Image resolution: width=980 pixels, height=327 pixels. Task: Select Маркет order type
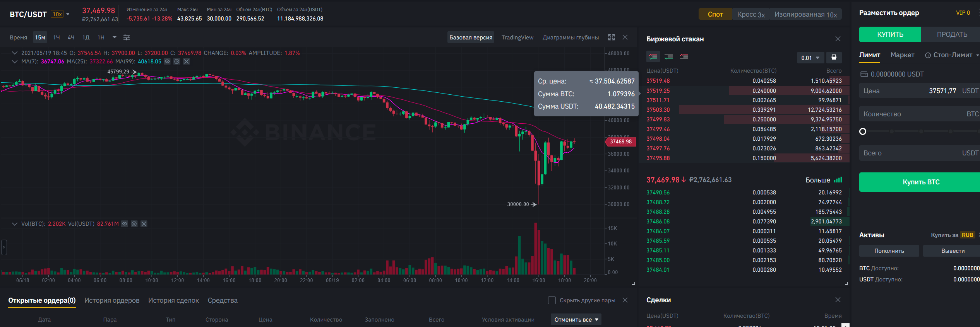902,55
